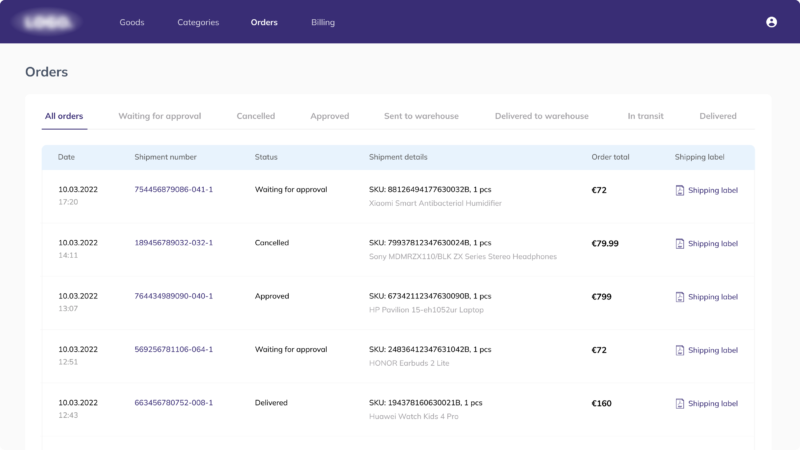
Task: Open shipment number 754456879086-041-1
Action: [173, 189]
